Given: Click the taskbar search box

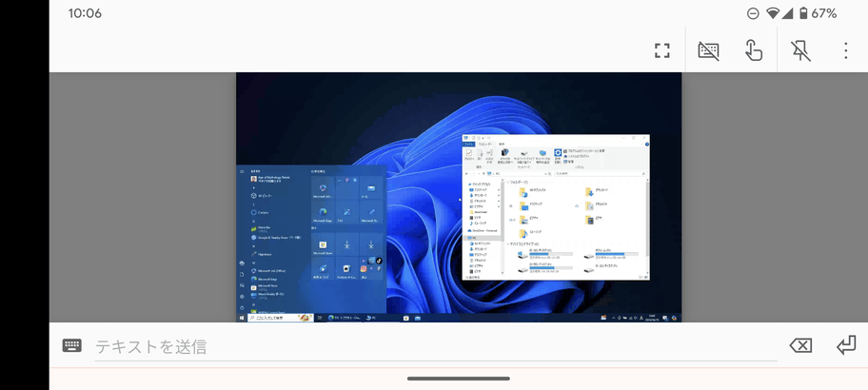Looking at the screenshot, I should 281,318.
